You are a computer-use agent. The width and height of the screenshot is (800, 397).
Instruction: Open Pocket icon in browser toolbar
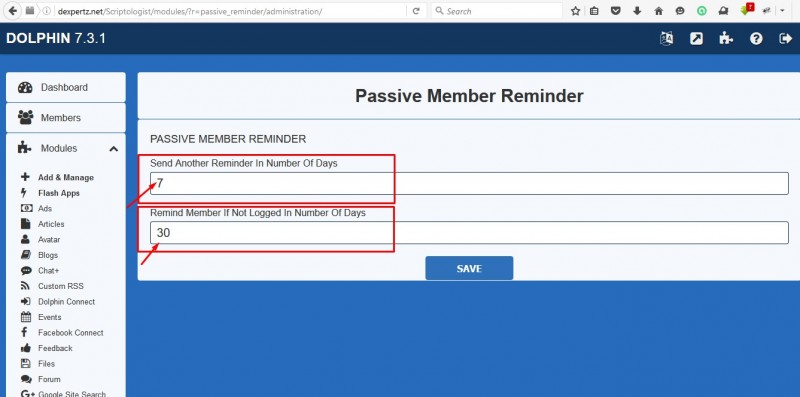tap(616, 11)
